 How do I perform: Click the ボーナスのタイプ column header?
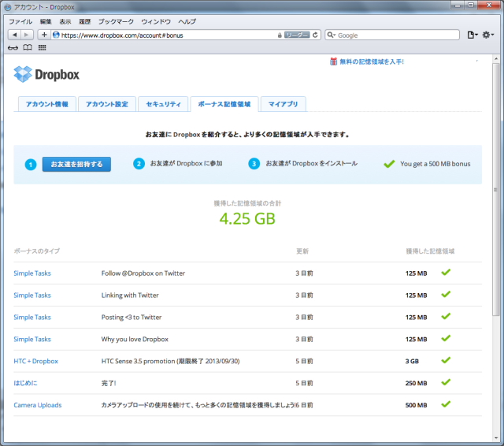coord(37,251)
